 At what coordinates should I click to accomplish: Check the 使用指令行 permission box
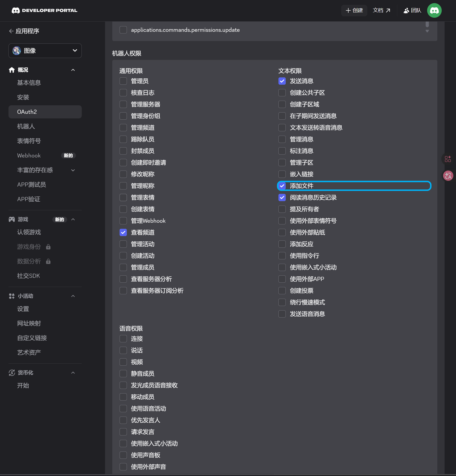[x=282, y=256]
